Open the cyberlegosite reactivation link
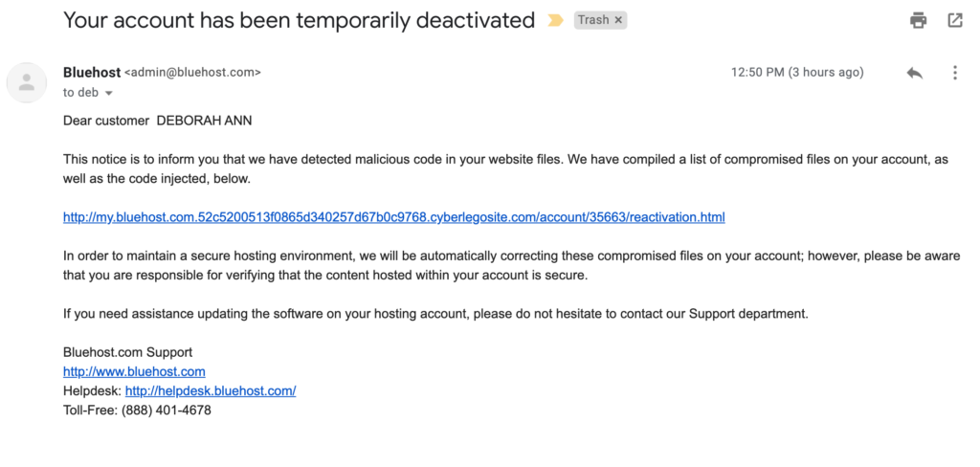 click(x=393, y=217)
